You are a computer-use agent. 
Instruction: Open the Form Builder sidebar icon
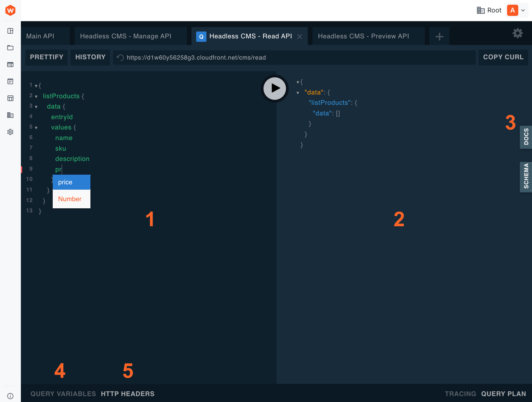pyautogui.click(x=10, y=81)
